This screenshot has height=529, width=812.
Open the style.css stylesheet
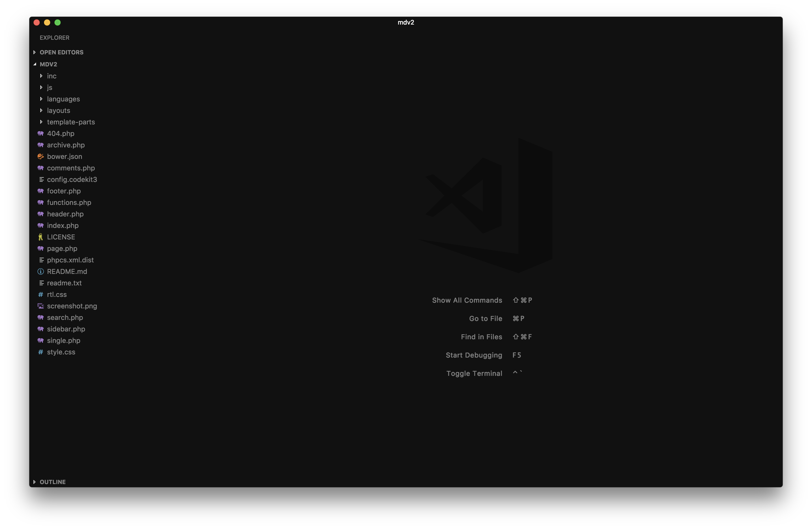pos(61,352)
